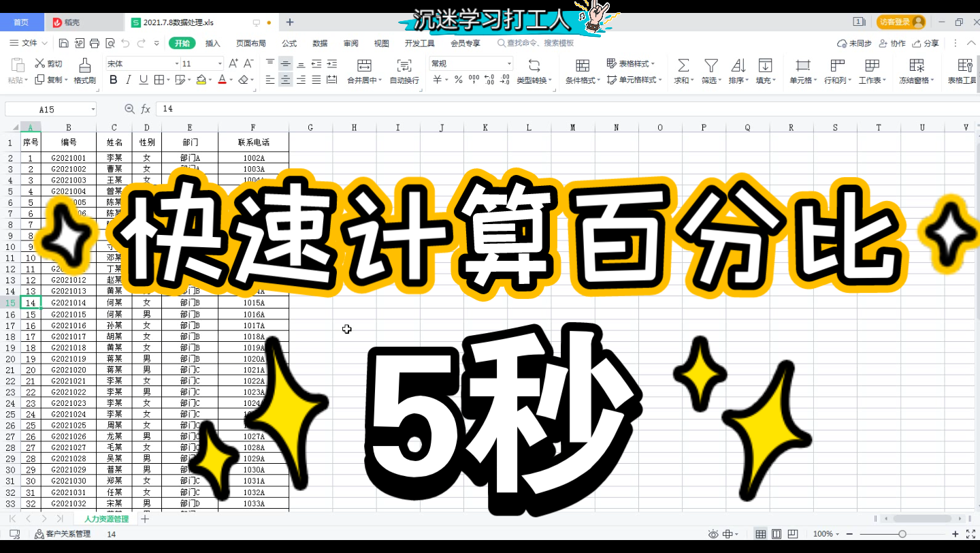This screenshot has width=980, height=553.
Task: Toggle align text left
Action: click(270, 80)
